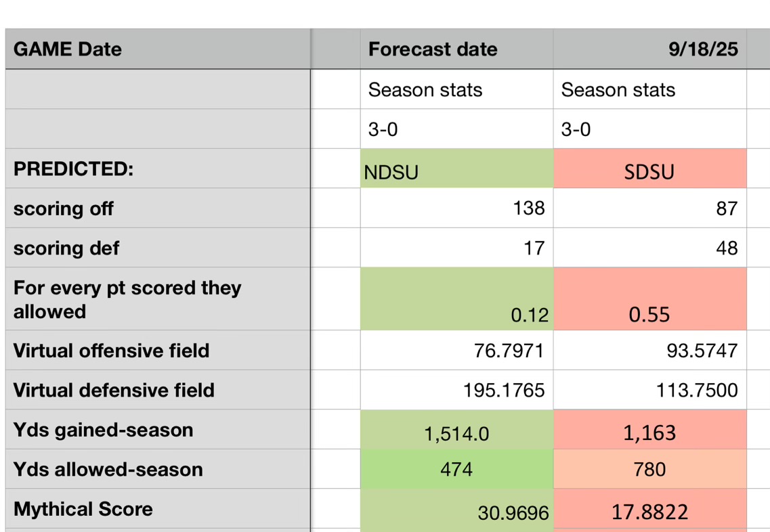The height and width of the screenshot is (532, 770).
Task: Select the yards gained cell 1,514.0
Action: 456,431
